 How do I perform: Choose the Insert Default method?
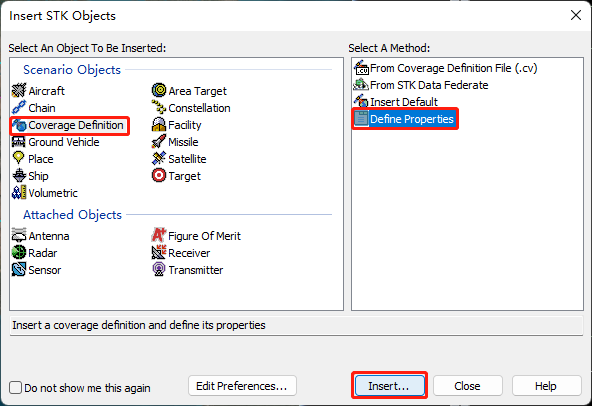tap(395, 102)
